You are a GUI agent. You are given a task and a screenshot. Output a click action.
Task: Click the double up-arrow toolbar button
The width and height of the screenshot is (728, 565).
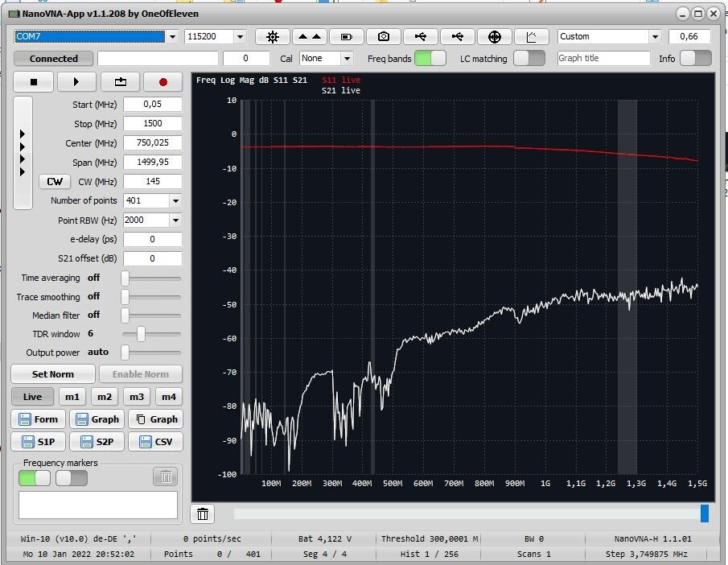pyautogui.click(x=310, y=37)
